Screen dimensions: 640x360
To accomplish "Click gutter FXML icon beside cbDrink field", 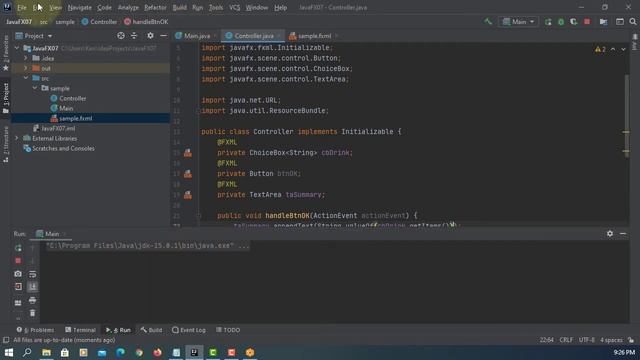I will [188, 153].
